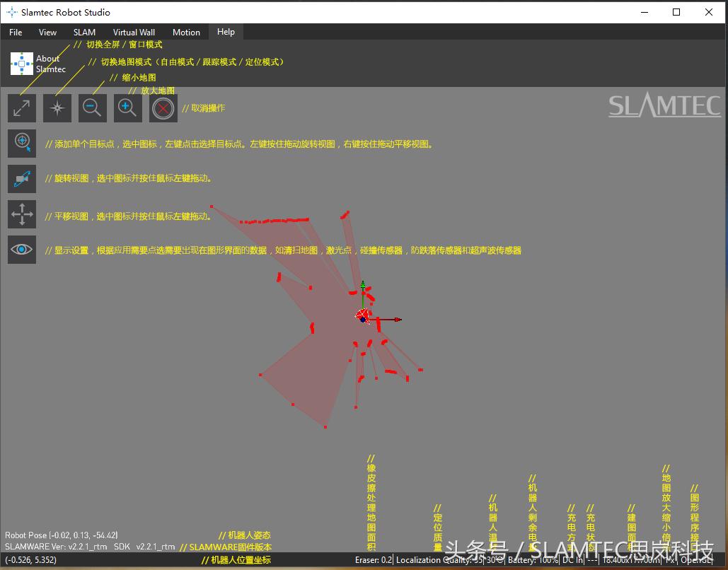Click the Robot Pose readout text

[62, 535]
